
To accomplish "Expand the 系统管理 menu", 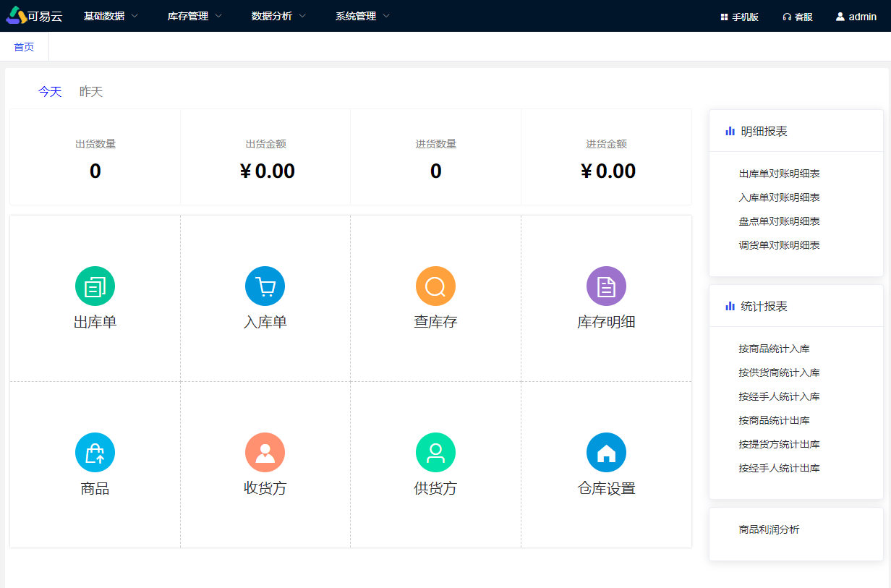I will coord(362,16).
